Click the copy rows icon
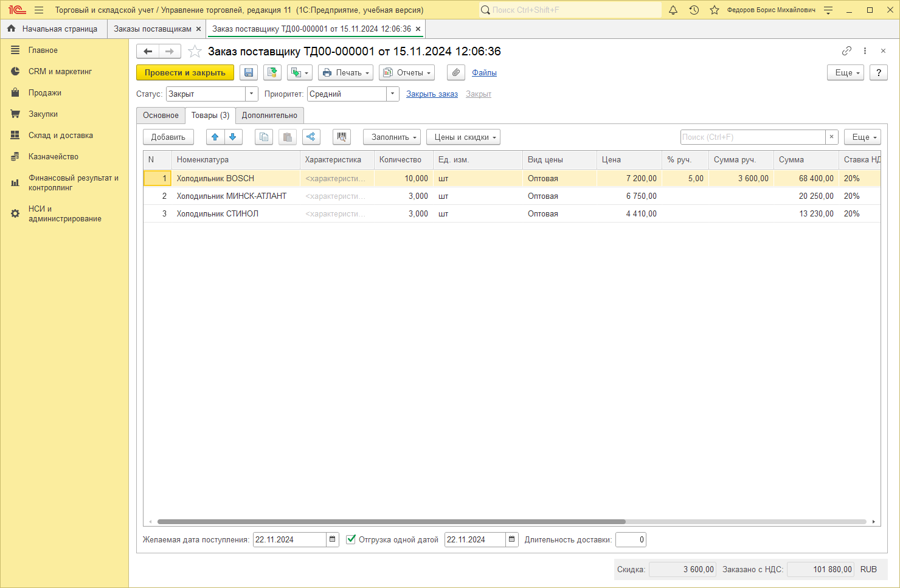The height and width of the screenshot is (588, 900). [264, 137]
